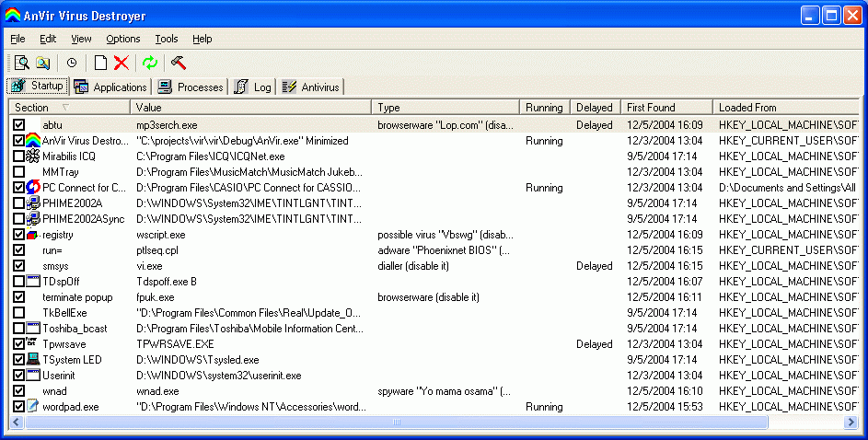This screenshot has height=440, width=868.
Task: Click the D:\WINDOWS\Tsysled.exe value cell
Action: [198, 359]
